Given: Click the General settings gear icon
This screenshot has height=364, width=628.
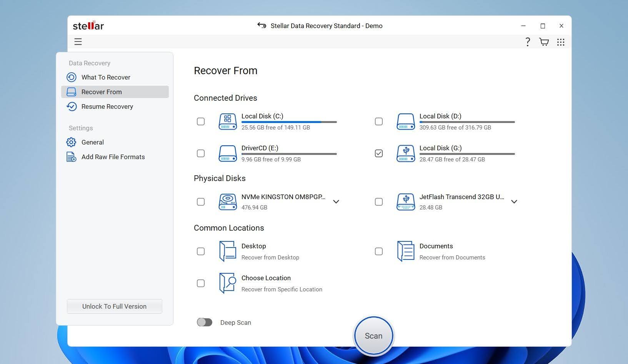Looking at the screenshot, I should pyautogui.click(x=71, y=142).
